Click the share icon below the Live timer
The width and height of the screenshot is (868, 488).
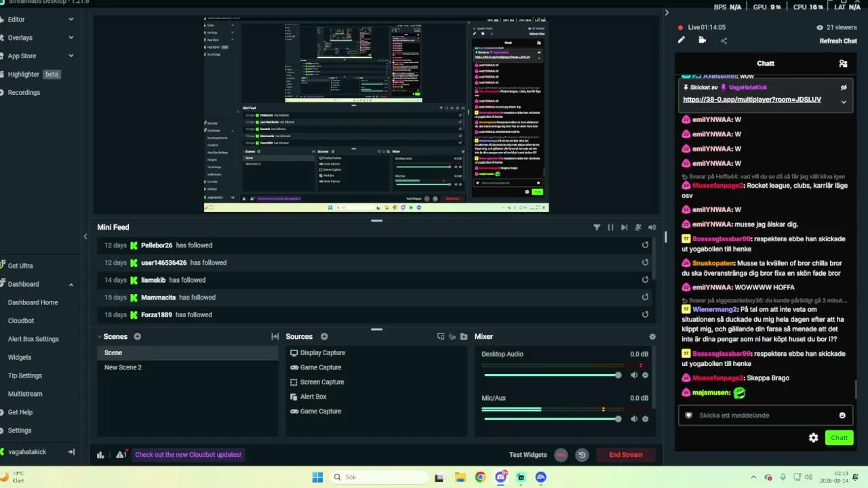point(724,41)
